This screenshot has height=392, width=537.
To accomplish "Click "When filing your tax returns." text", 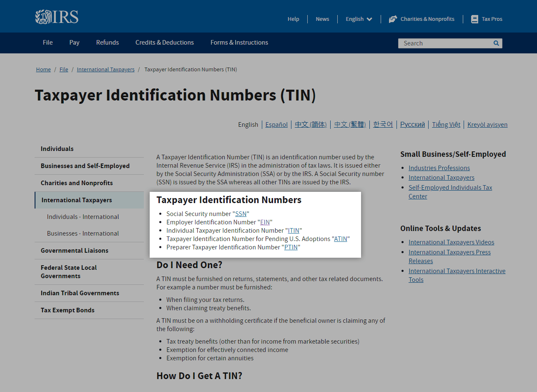I will [206, 300].
